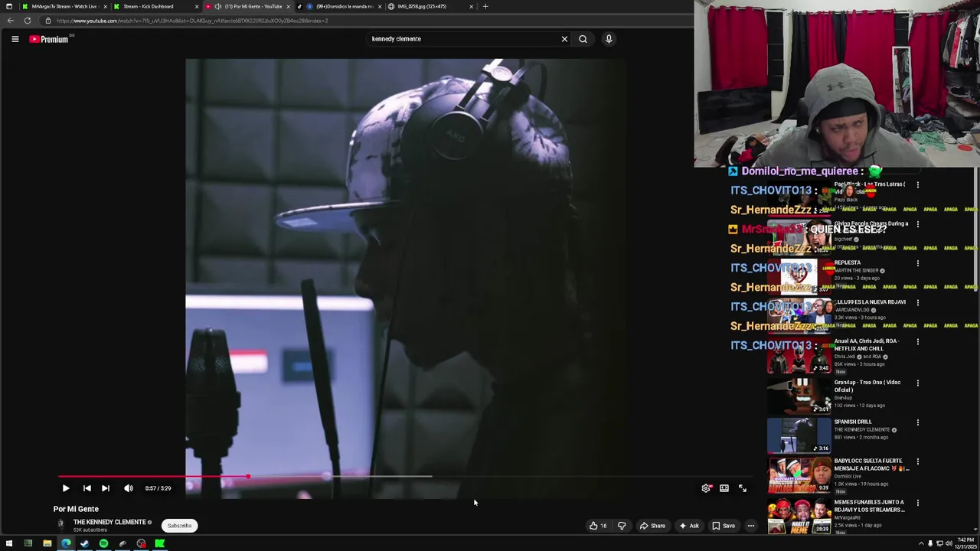Reload the current page
980x551 pixels.
(x=28, y=21)
